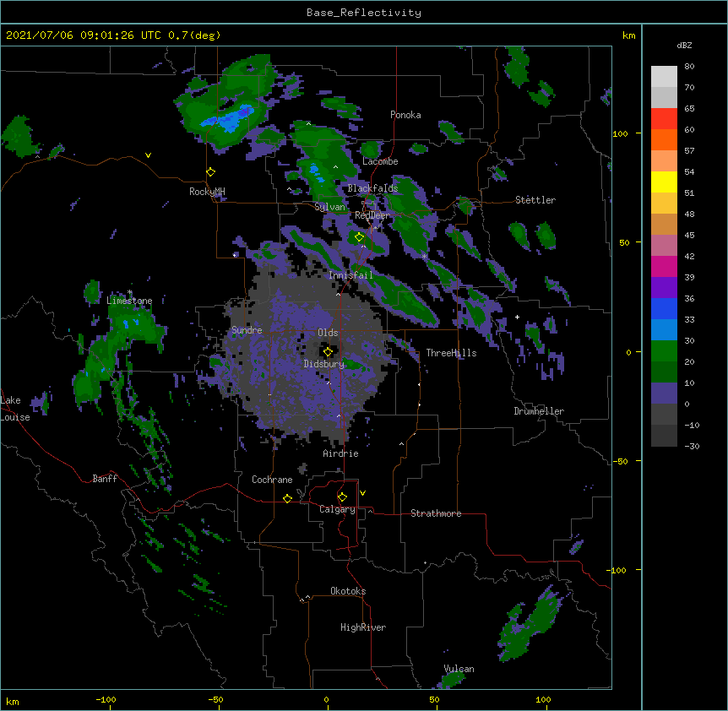Click the 80 value on dBZ legend

pos(689,67)
